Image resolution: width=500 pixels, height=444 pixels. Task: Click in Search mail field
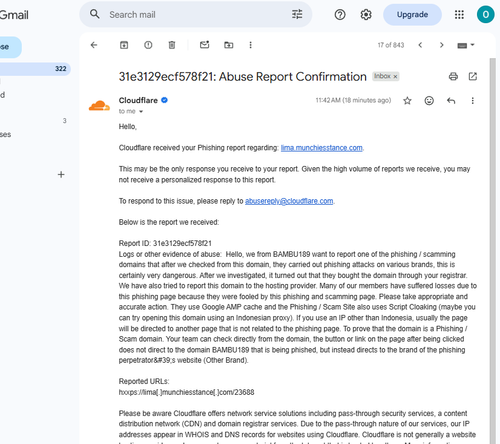click(197, 15)
